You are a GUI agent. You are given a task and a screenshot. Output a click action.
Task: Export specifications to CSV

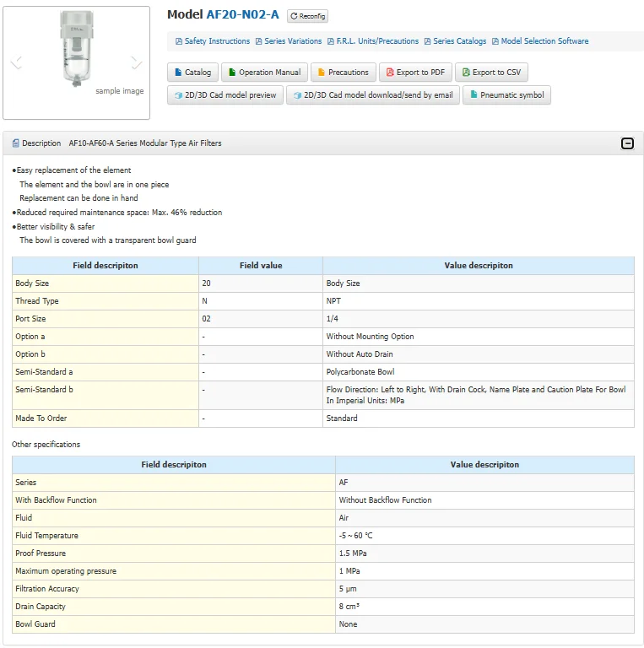tap(491, 73)
